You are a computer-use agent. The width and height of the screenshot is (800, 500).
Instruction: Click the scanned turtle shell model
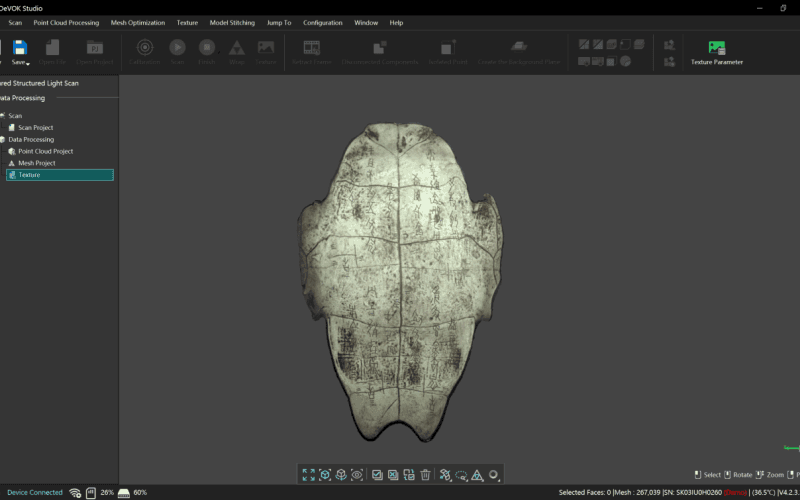pos(399,280)
